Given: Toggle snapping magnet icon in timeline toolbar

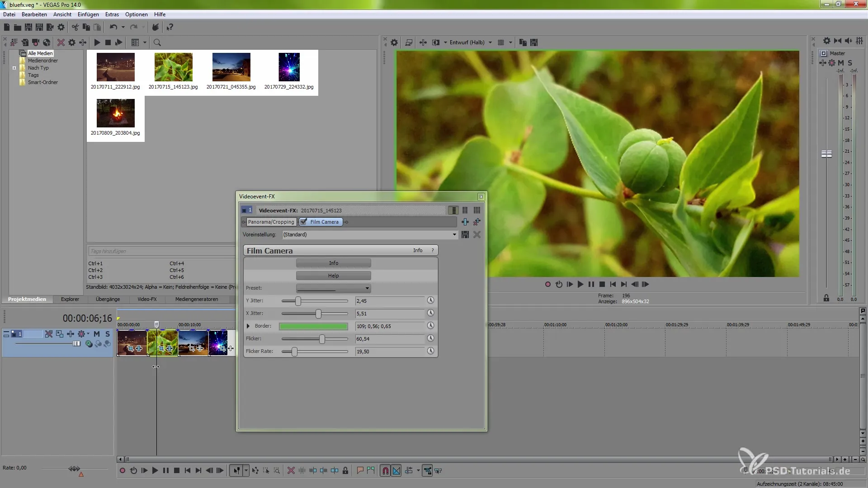Looking at the screenshot, I should click(x=385, y=471).
